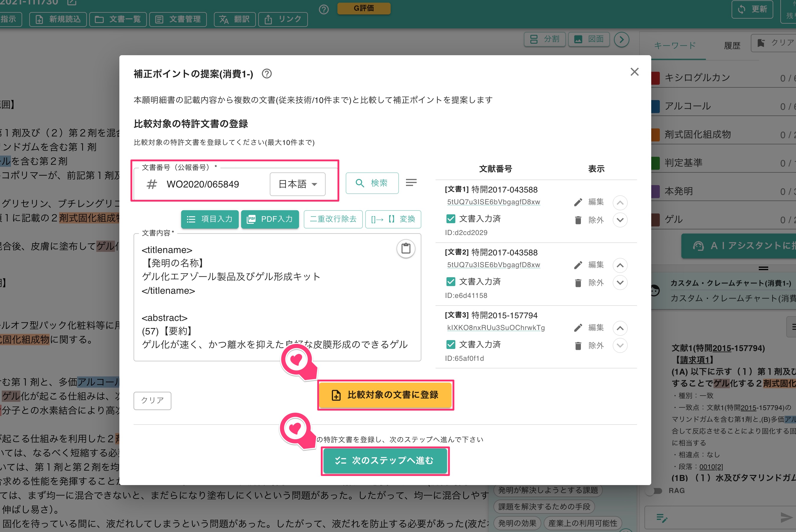Toggle 文書入力済 checkbox for 文書3

451,344
